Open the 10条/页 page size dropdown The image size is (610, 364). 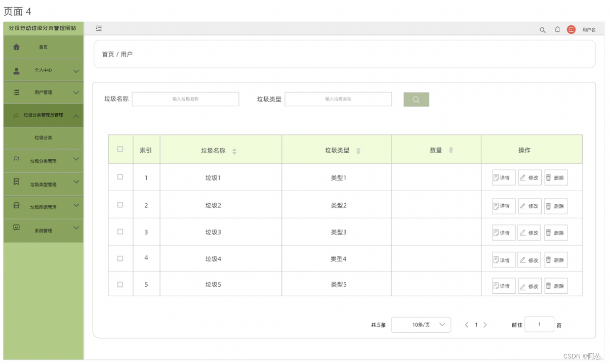click(421, 325)
